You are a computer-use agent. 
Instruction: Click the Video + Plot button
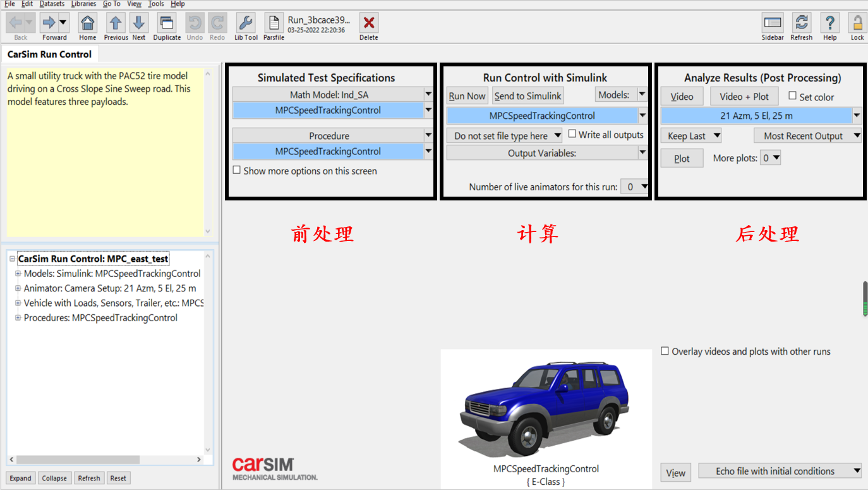pyautogui.click(x=744, y=95)
